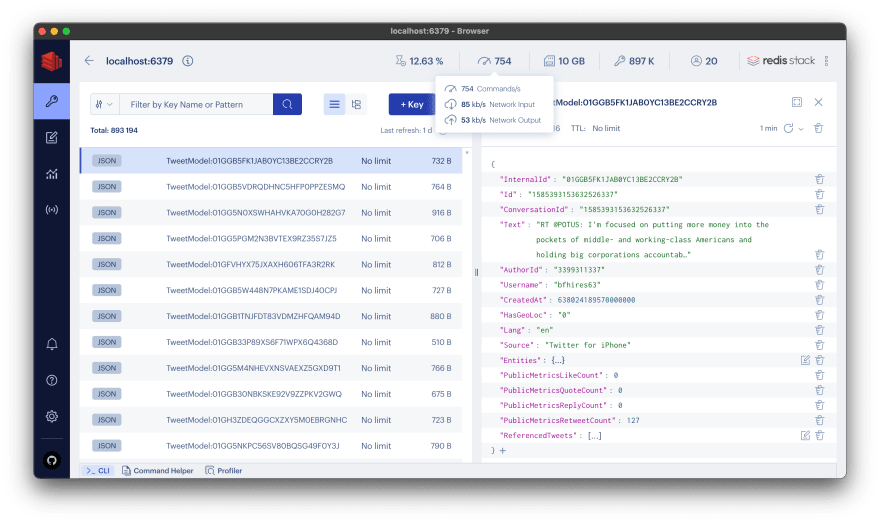Open the redis stack options menu dots
880x523 pixels.
826,61
